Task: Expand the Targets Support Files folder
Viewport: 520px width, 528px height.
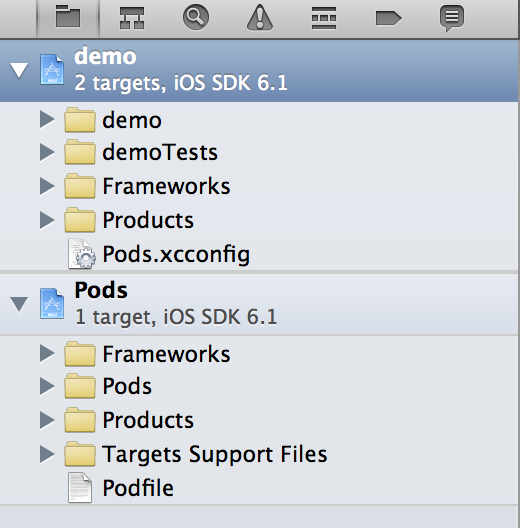Action: pos(47,454)
